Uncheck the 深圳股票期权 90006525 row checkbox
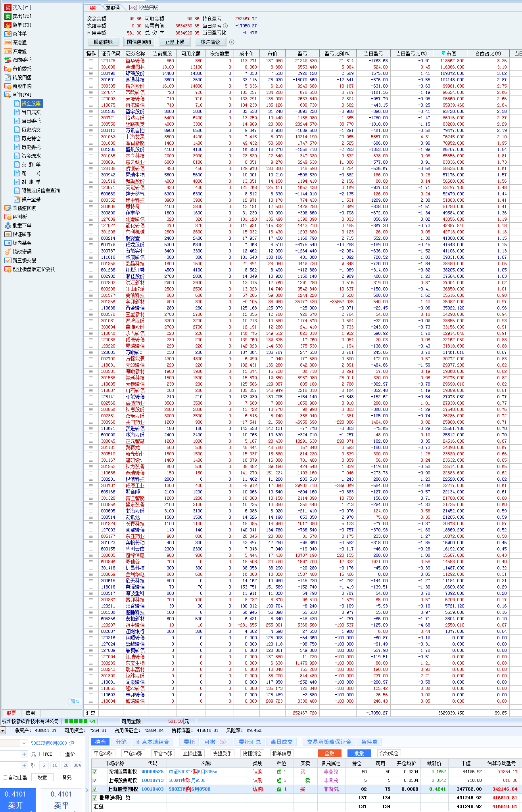The height and width of the screenshot is (812, 522). (95, 772)
